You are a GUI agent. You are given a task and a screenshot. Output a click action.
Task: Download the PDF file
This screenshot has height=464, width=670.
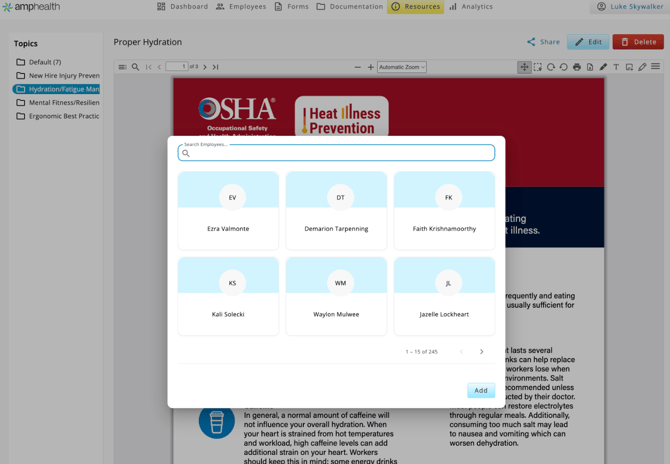[590, 67]
